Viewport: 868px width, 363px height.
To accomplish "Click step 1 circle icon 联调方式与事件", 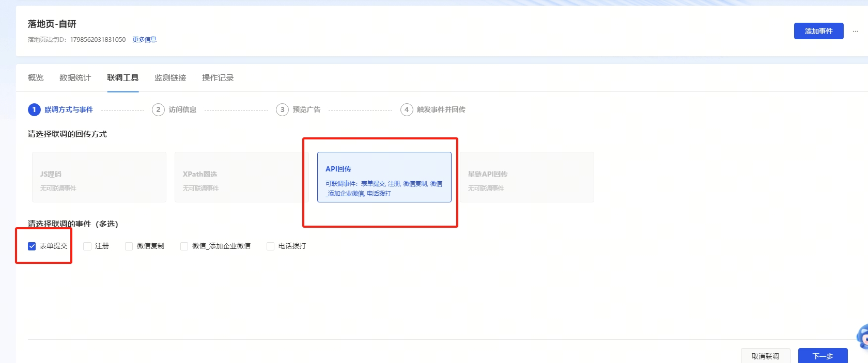I will click(x=34, y=109).
